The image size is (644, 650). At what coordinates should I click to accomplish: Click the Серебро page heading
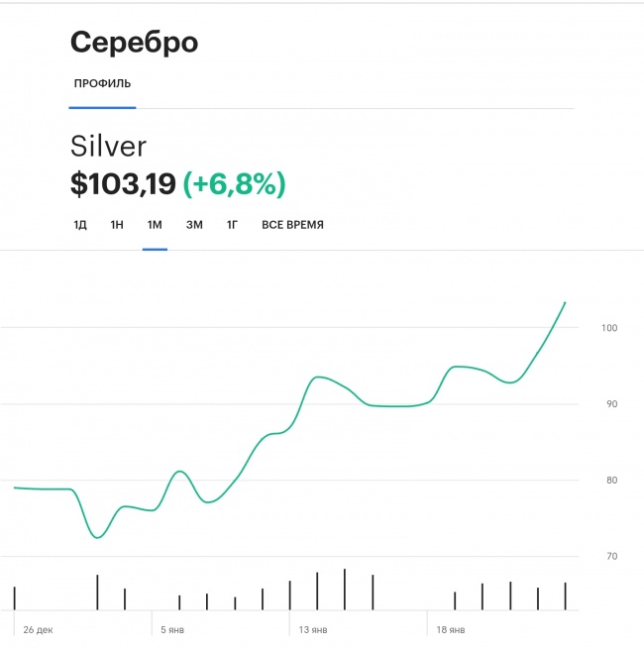tap(134, 43)
